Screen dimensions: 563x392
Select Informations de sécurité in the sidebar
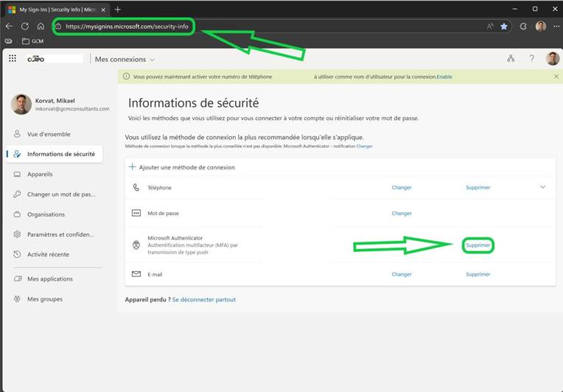point(55,154)
